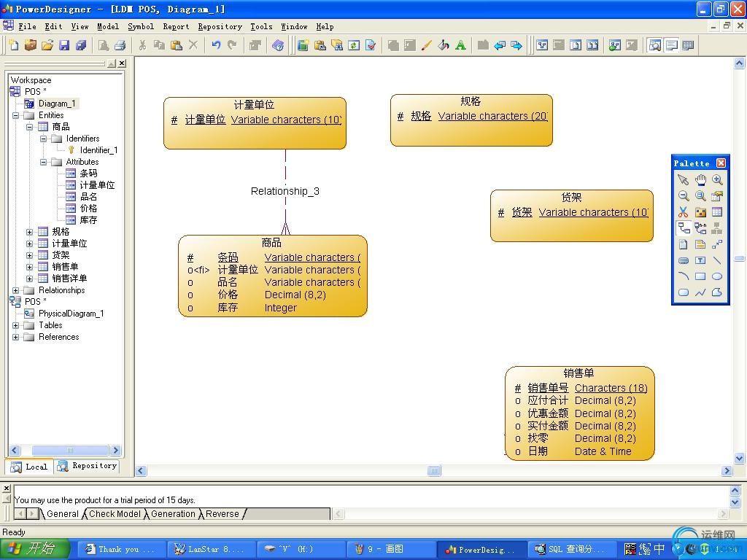Undo the last action via toolbar

pyautogui.click(x=216, y=45)
